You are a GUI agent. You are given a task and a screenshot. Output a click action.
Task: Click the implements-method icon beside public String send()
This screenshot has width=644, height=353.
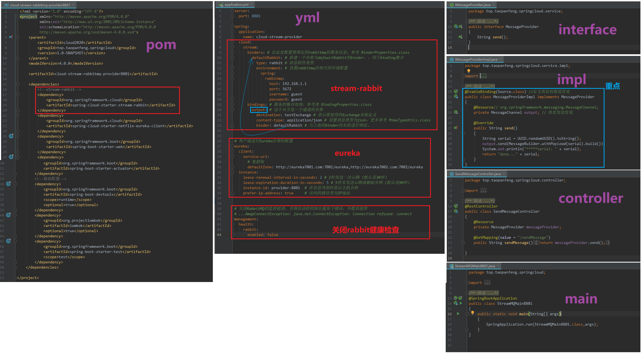[x=456, y=128]
